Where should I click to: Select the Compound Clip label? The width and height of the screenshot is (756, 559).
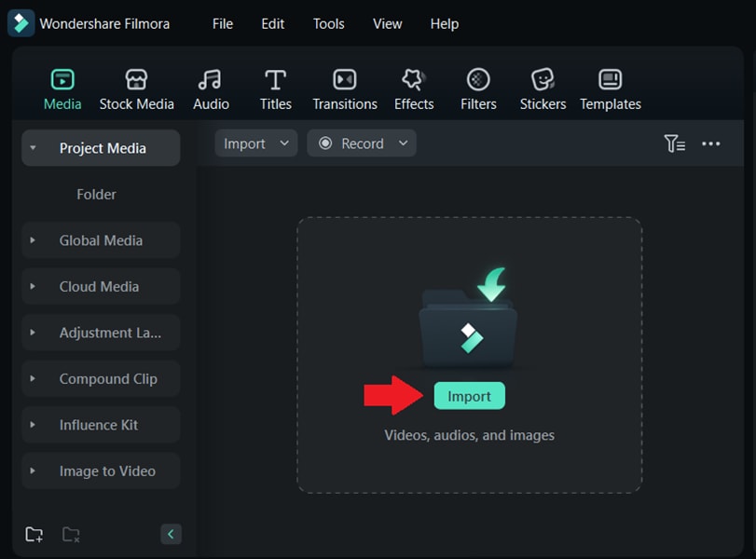click(x=108, y=379)
